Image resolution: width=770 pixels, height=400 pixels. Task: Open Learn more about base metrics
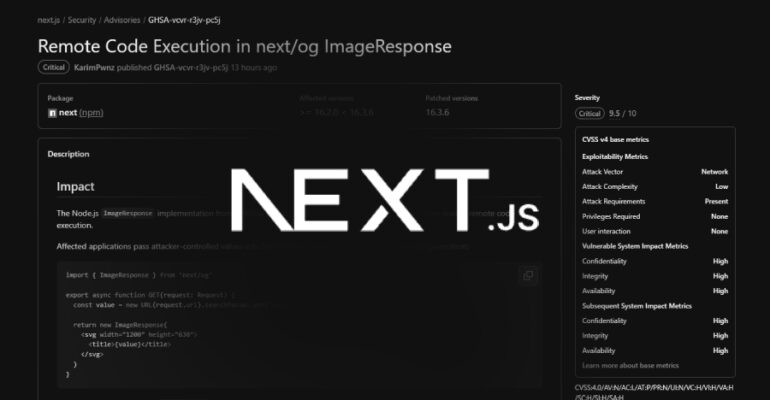pyautogui.click(x=630, y=366)
